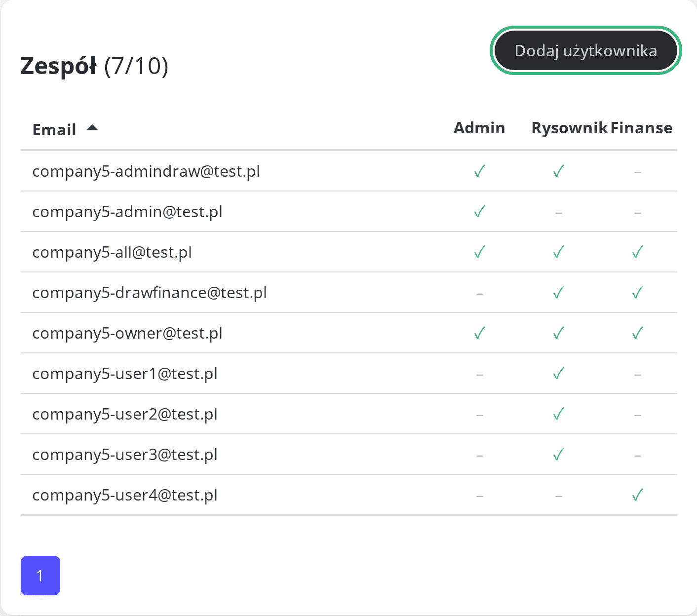This screenshot has width=697, height=616.
Task: Select the Rysownik column header
Action: [570, 128]
